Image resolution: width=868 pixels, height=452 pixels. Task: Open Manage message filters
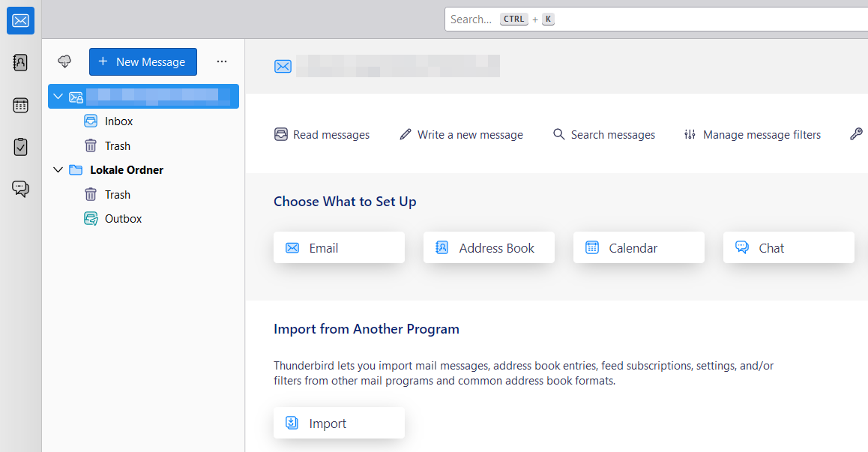point(753,135)
